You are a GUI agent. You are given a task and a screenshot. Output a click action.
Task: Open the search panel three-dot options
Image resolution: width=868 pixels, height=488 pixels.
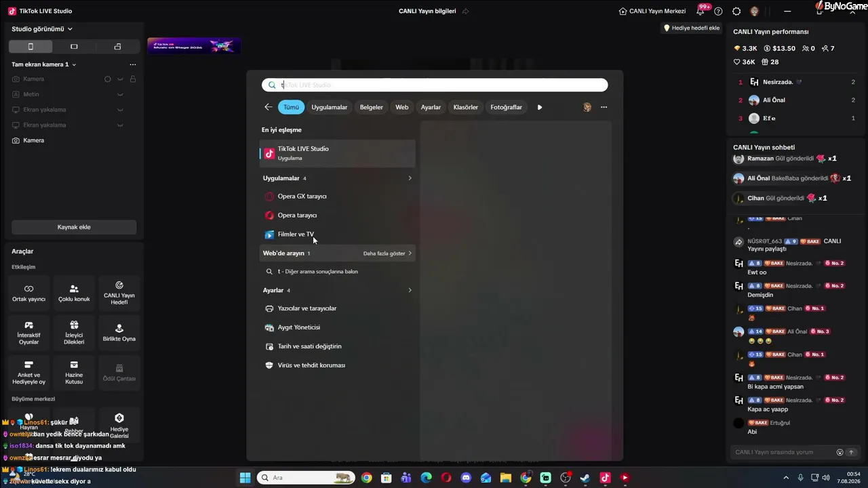coord(604,107)
